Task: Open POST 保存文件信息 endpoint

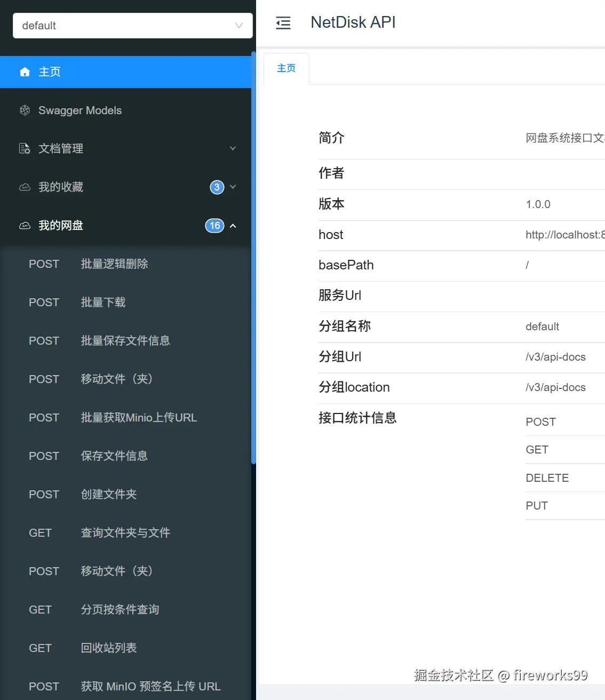Action: 125,456
